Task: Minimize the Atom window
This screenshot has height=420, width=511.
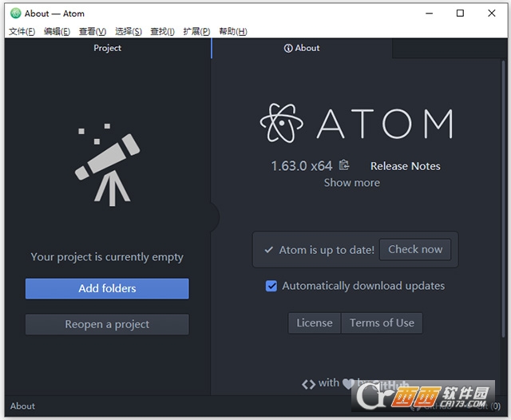Action: coord(430,14)
